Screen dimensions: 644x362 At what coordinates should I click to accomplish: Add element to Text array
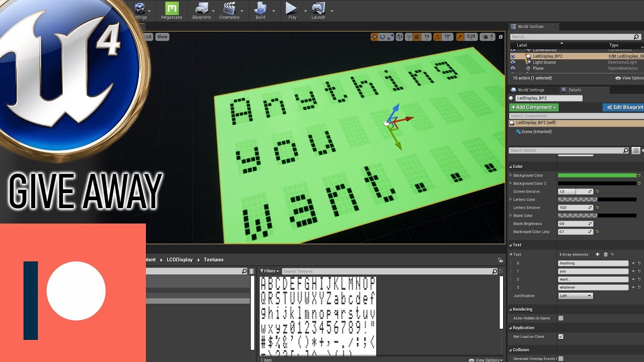click(597, 255)
